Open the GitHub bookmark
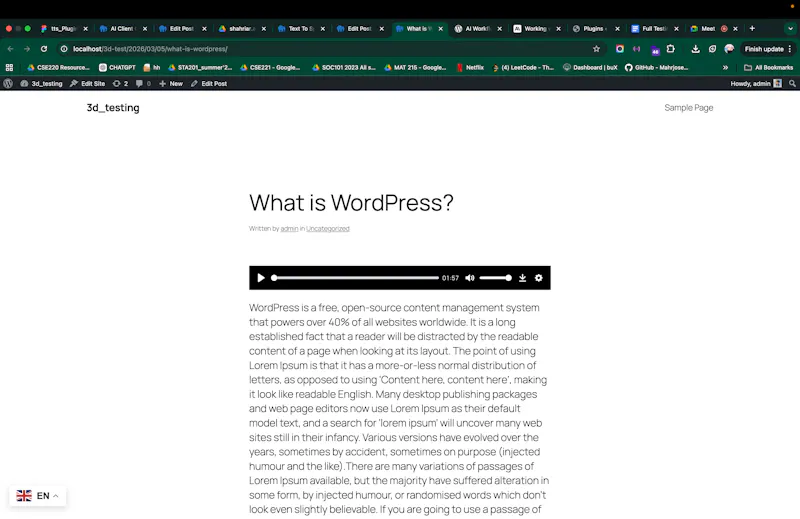 pos(657,67)
